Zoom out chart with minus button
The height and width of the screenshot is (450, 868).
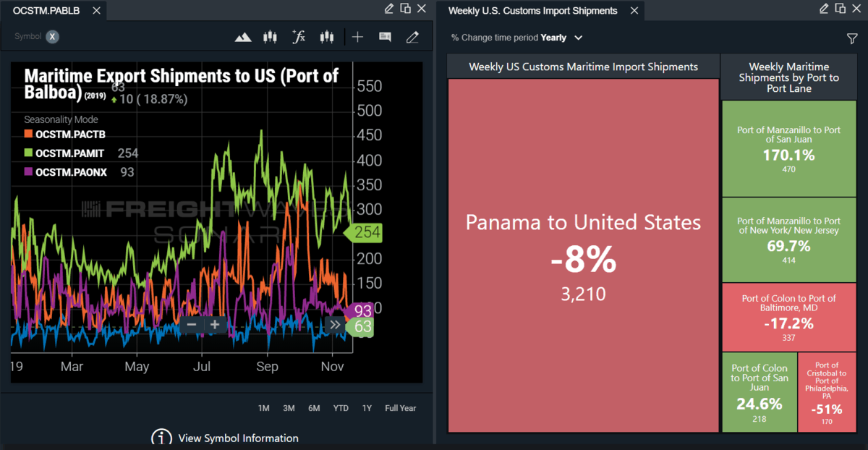(192, 325)
